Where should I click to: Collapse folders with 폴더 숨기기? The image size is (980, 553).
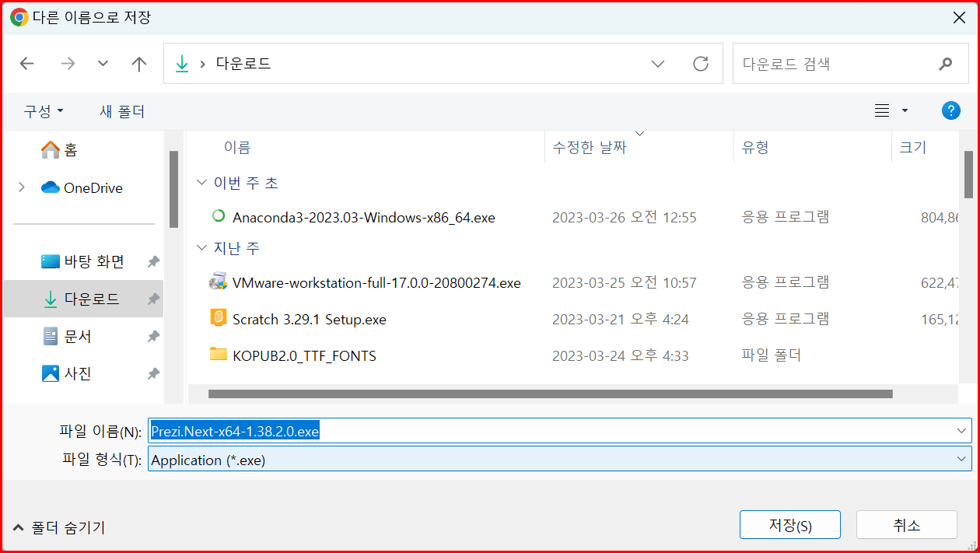58,527
